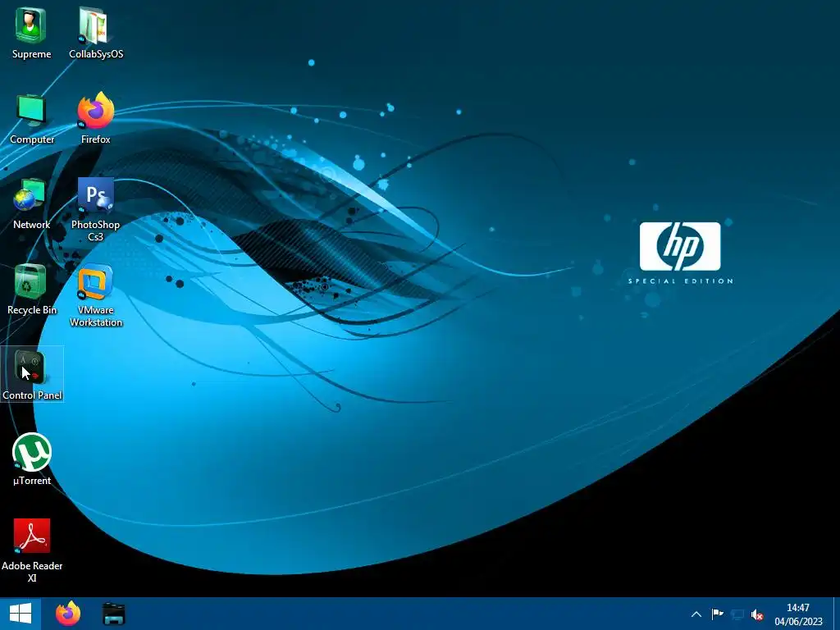Open Firefox from the taskbar
This screenshot has height=630, width=840.
[x=68, y=614]
